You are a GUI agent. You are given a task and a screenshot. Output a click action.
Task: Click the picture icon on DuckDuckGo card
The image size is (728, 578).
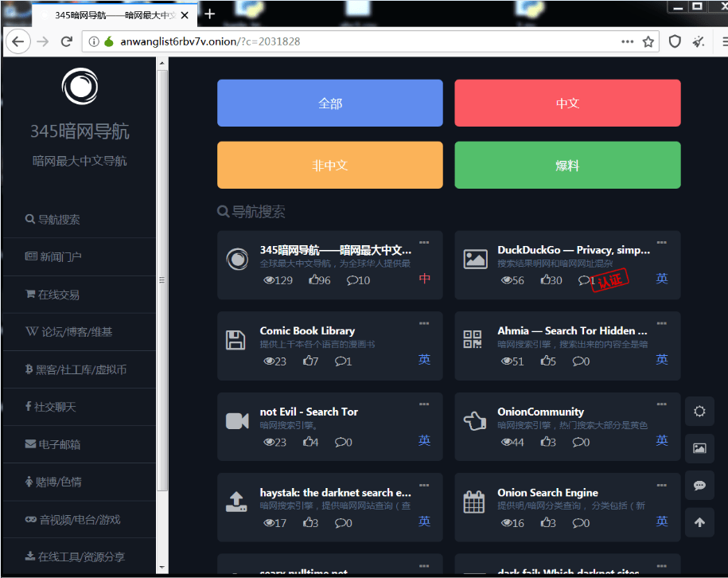click(x=476, y=259)
